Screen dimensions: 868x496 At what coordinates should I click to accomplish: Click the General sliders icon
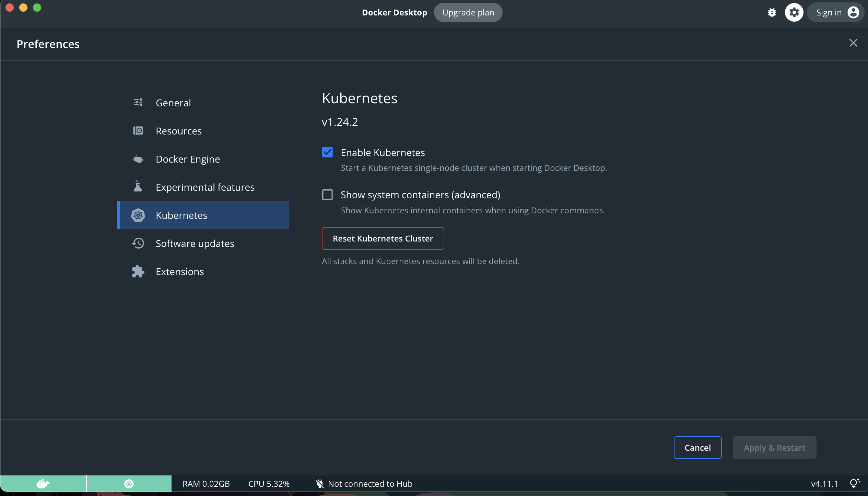(x=138, y=102)
